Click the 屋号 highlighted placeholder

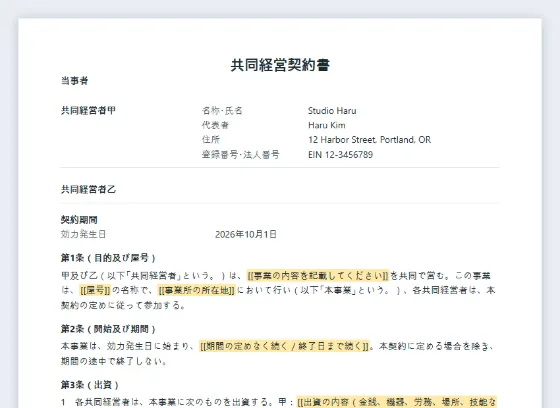pyautogui.click(x=95, y=290)
